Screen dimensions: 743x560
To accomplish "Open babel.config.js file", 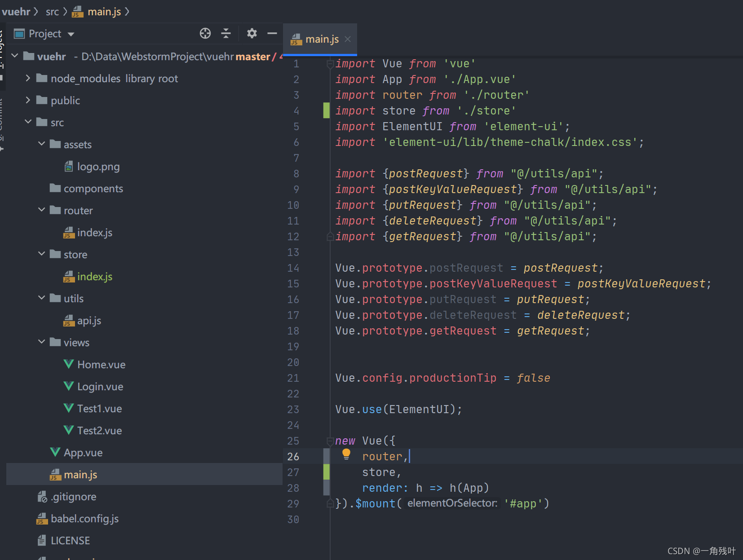I will (84, 519).
